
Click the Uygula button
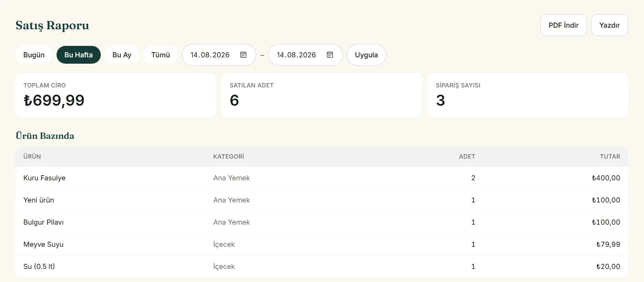tap(366, 55)
